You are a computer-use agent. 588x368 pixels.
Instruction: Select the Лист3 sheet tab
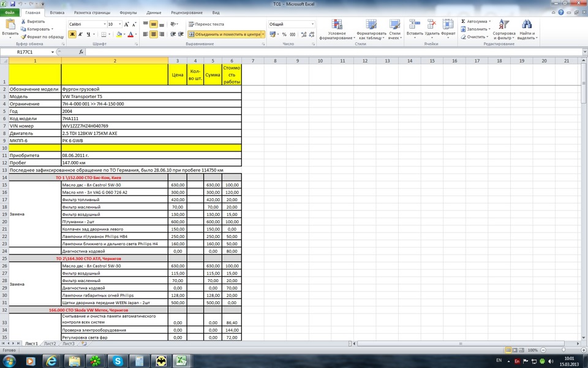pos(68,343)
